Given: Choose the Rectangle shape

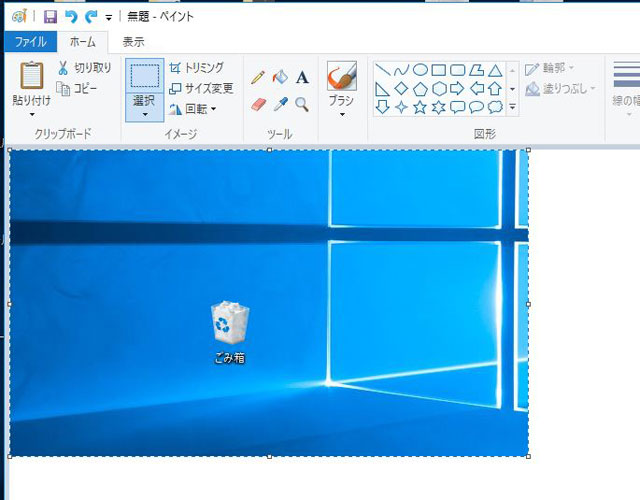Looking at the screenshot, I should click(439, 70).
